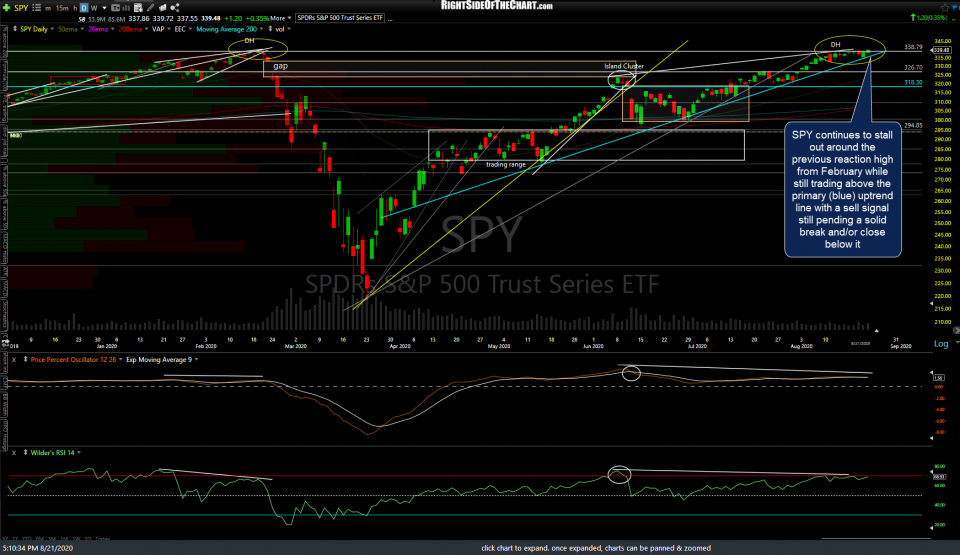Click the move handle beside vol
This screenshot has width=960, height=555.
tap(270, 29)
